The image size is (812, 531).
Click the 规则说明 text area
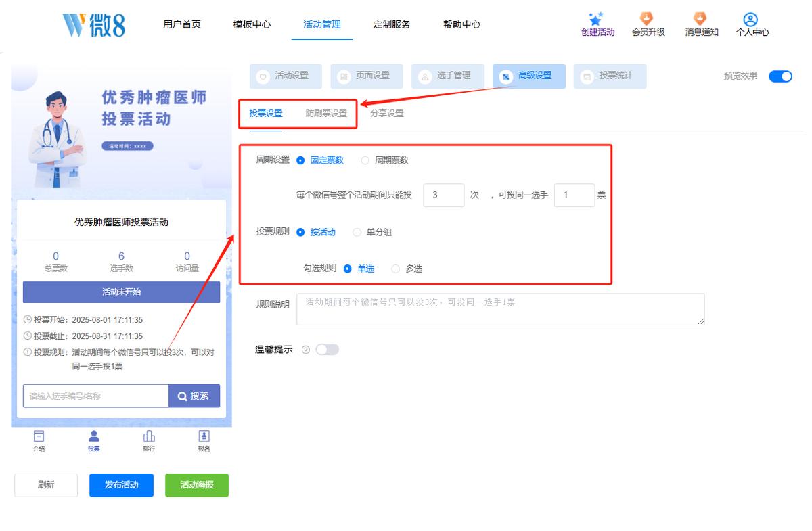coord(501,309)
